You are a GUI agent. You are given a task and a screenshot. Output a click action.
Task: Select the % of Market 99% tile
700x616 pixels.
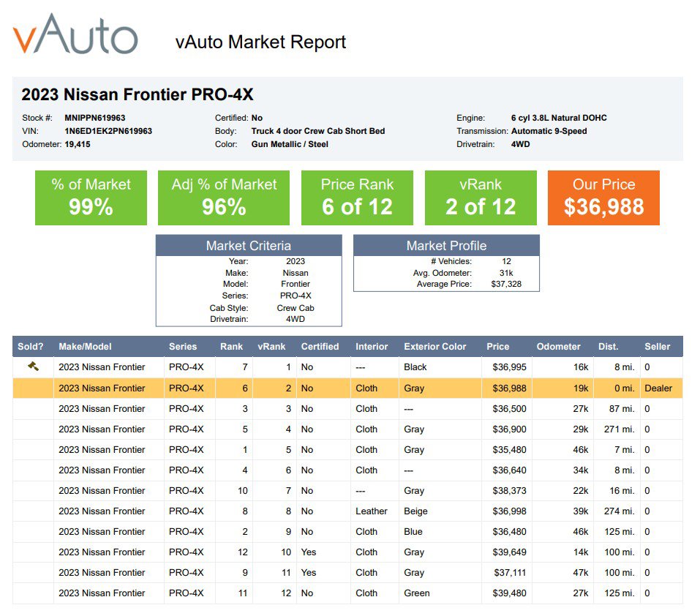[91, 198]
